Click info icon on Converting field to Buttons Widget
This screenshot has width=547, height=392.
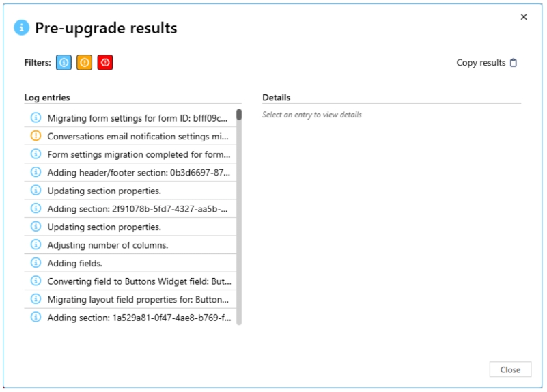point(36,281)
